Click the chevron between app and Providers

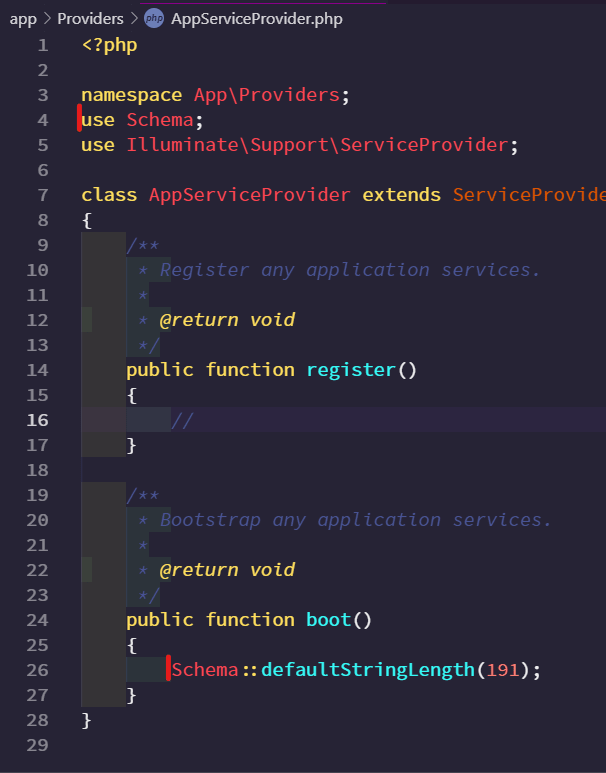click(x=46, y=19)
